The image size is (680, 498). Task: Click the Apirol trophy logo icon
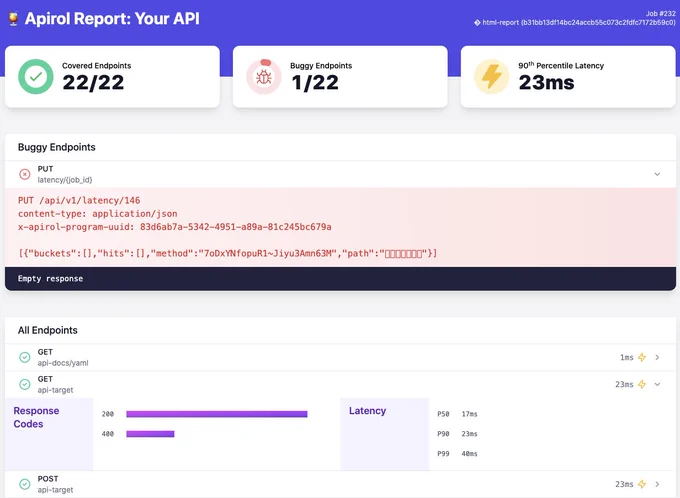coord(12,19)
